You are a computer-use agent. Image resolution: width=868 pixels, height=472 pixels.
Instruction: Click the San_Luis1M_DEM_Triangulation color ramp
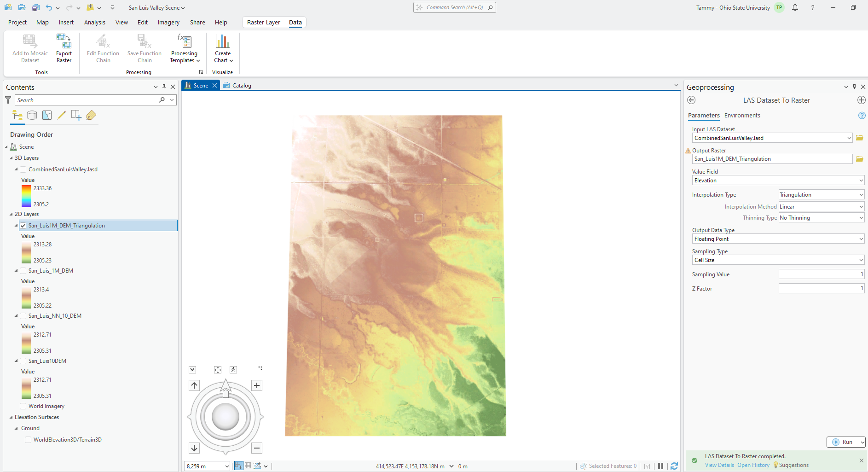coord(26,252)
